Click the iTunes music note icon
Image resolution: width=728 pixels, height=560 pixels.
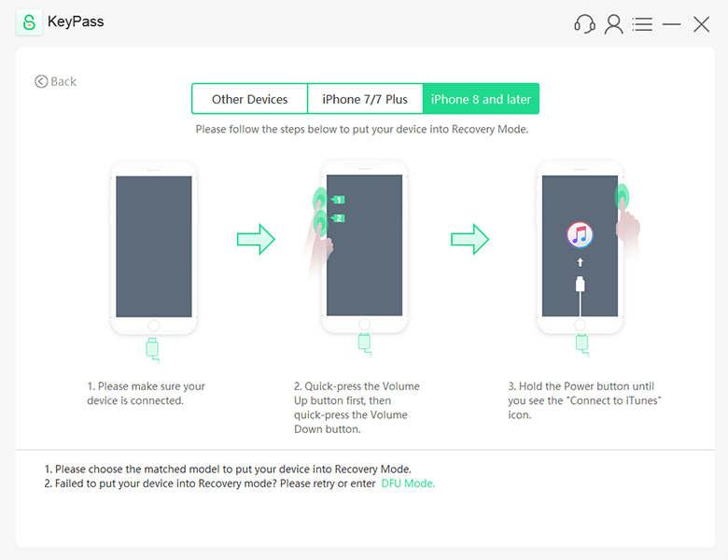(x=581, y=234)
